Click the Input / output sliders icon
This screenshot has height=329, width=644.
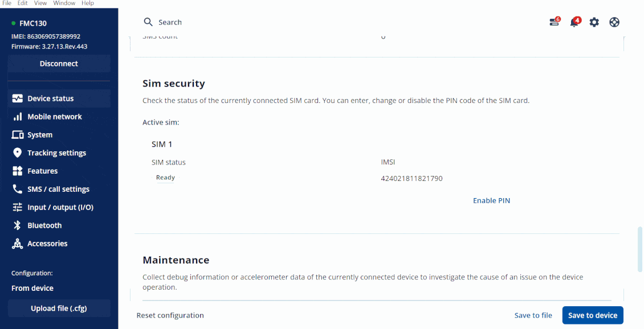tap(17, 207)
